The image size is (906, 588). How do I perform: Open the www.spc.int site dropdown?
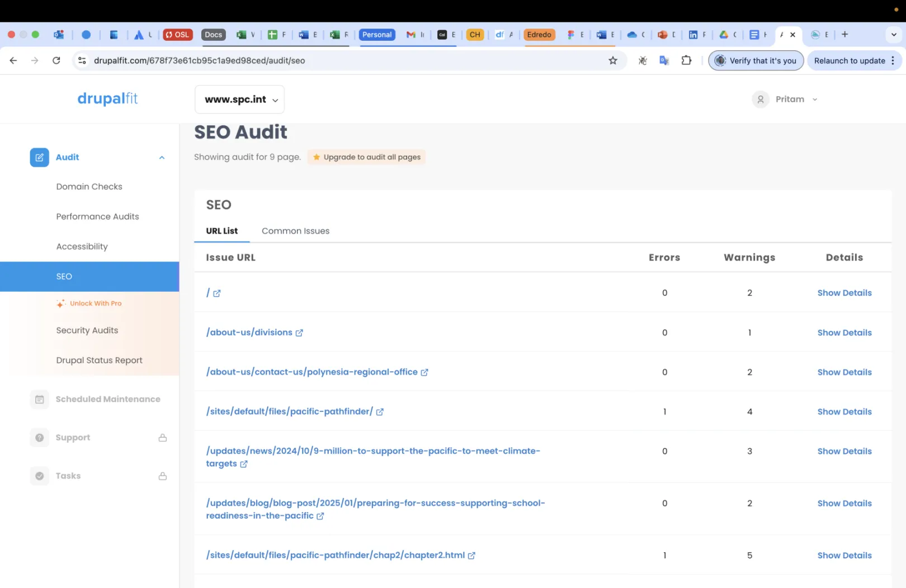pyautogui.click(x=239, y=99)
